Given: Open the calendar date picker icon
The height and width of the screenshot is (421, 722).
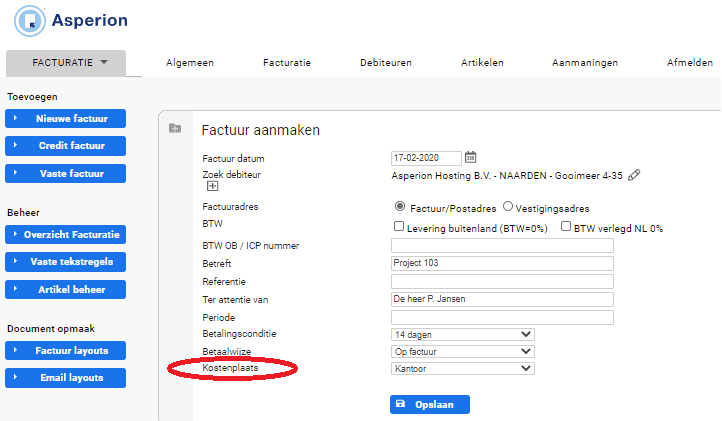Looking at the screenshot, I should click(470, 158).
